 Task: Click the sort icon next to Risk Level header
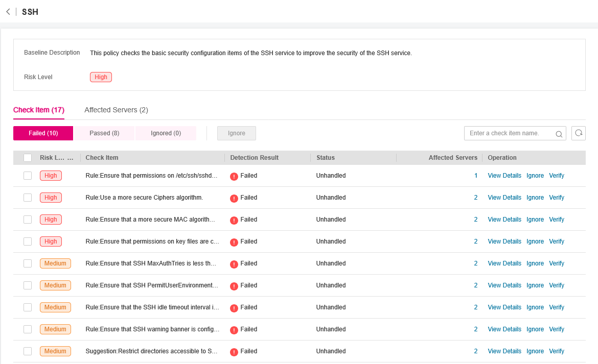[71, 158]
